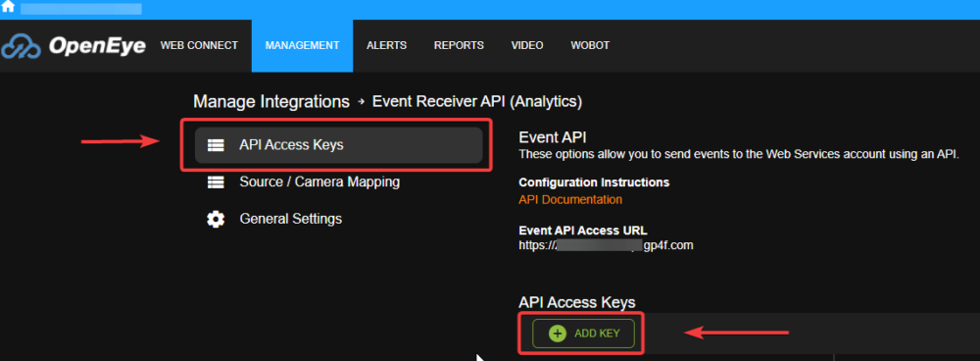
Task: Select API Access Keys sidebar item
Action: (339, 145)
